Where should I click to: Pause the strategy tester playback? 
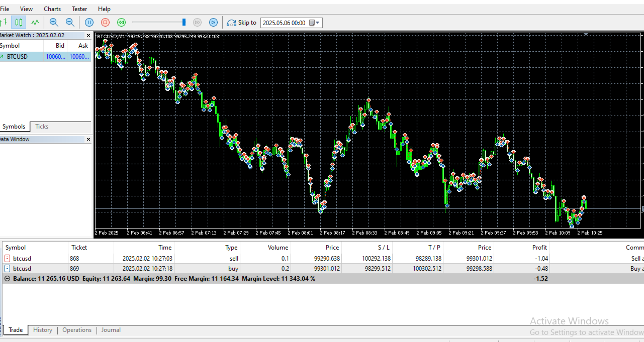point(89,22)
